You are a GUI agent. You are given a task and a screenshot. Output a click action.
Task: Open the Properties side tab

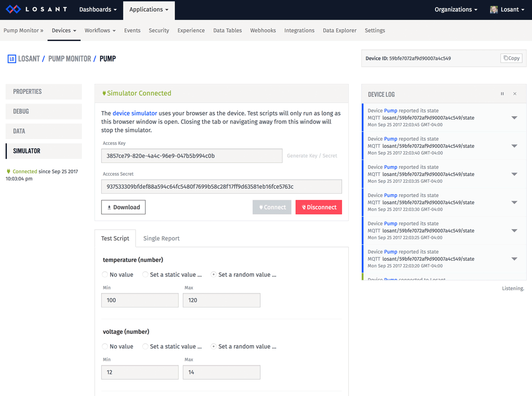(44, 92)
